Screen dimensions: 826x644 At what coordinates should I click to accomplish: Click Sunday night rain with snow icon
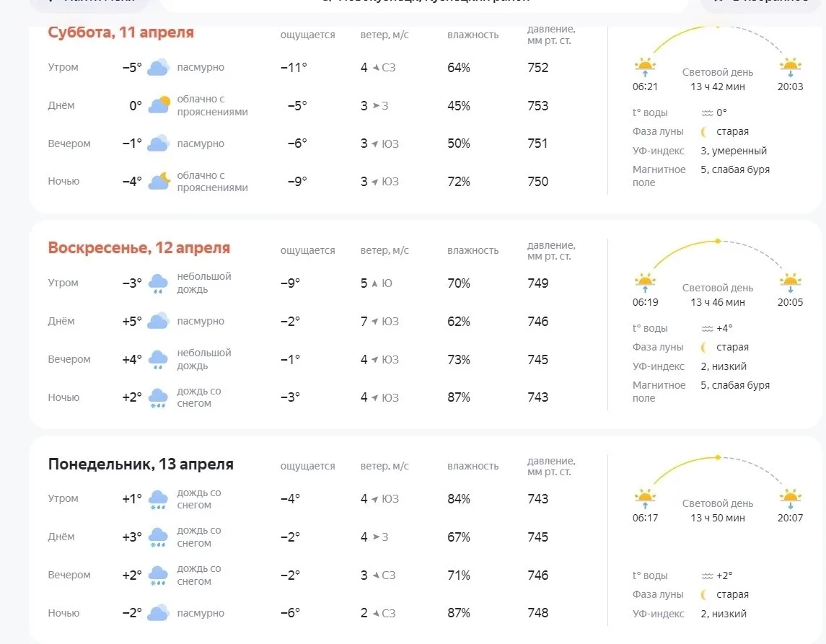click(158, 397)
